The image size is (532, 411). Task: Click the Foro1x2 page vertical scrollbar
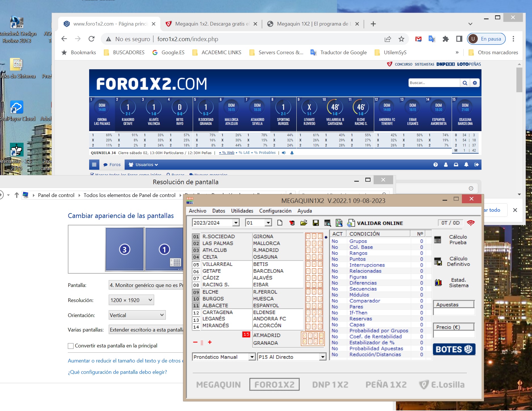click(519, 80)
